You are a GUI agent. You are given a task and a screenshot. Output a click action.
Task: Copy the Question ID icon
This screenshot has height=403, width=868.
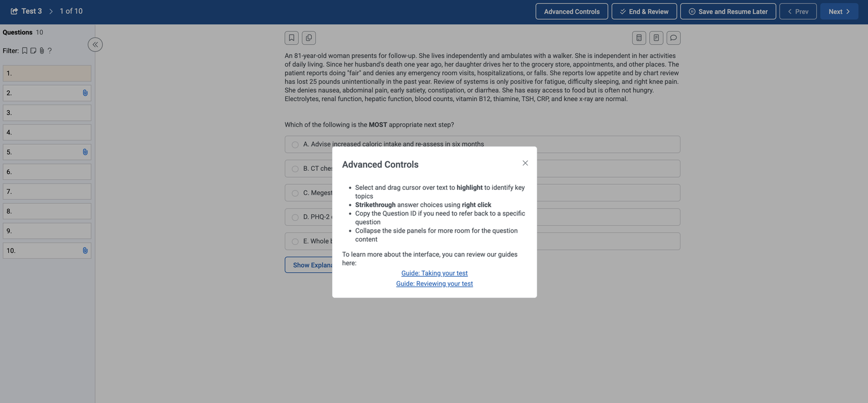(309, 38)
